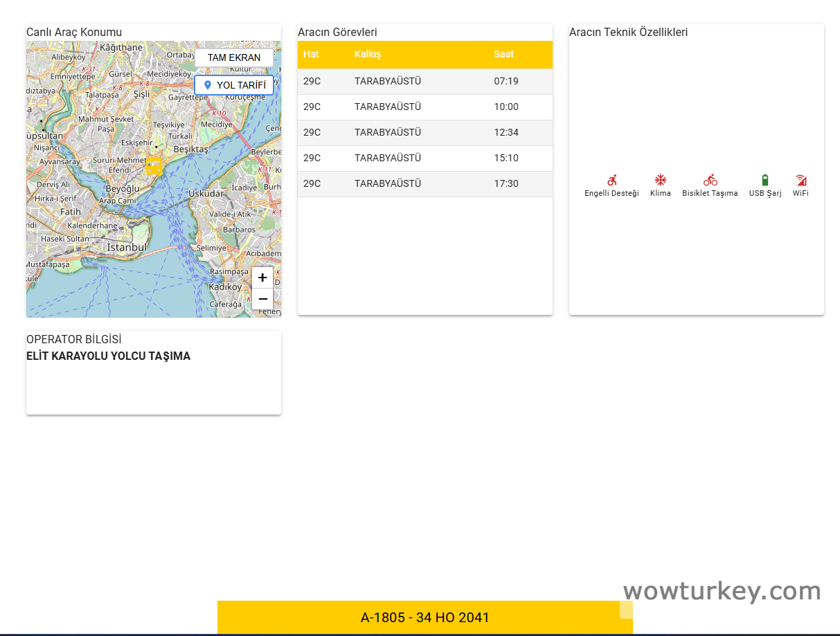Select the 07:19 Tarabyaüstü departure row

pos(425,81)
